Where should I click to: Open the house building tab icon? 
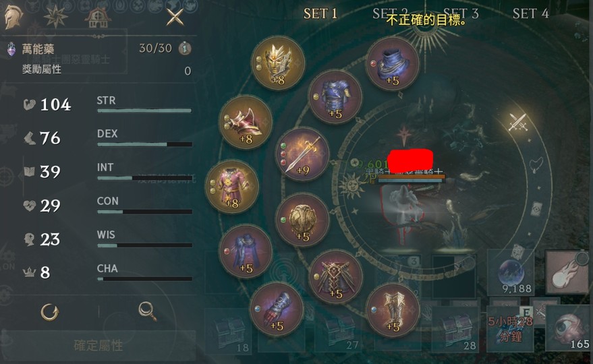[98, 17]
